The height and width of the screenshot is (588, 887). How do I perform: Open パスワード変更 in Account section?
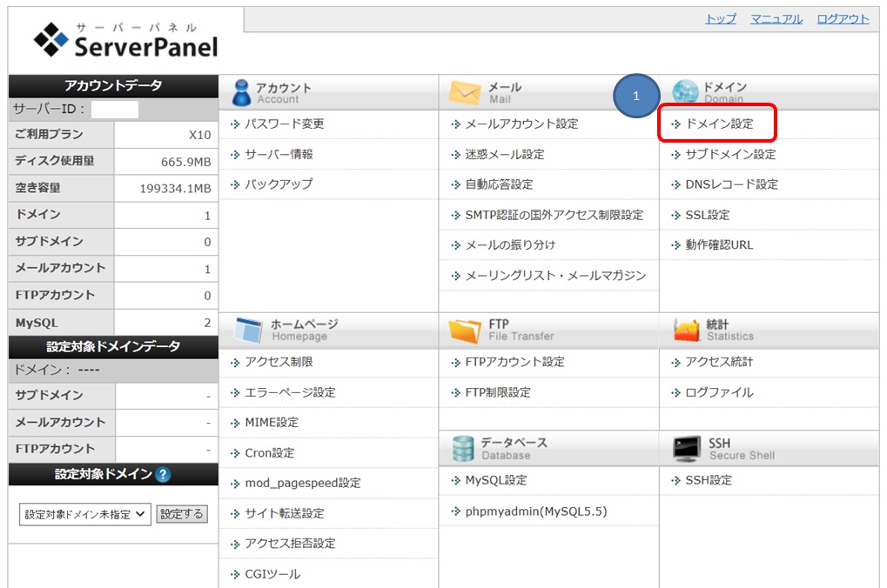284,124
